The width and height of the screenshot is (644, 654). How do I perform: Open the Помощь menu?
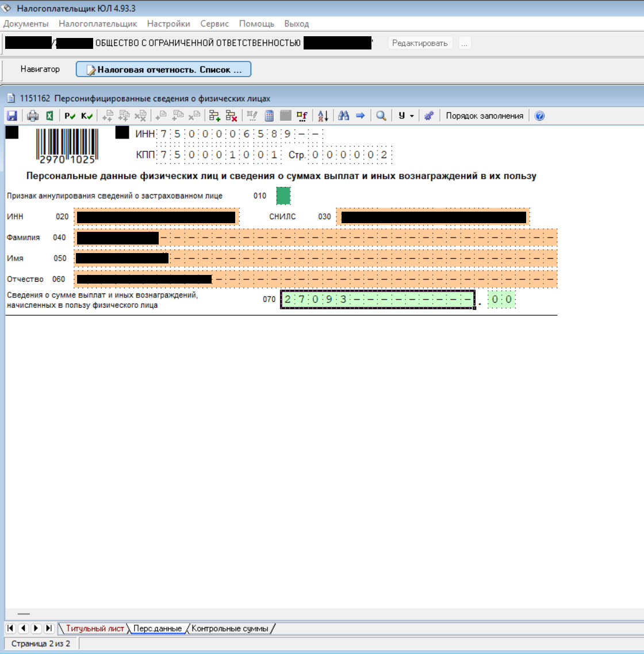click(x=256, y=24)
